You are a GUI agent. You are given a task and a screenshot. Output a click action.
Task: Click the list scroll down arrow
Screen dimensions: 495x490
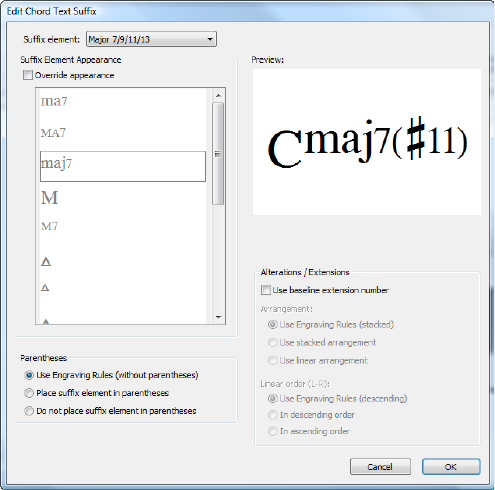218,317
